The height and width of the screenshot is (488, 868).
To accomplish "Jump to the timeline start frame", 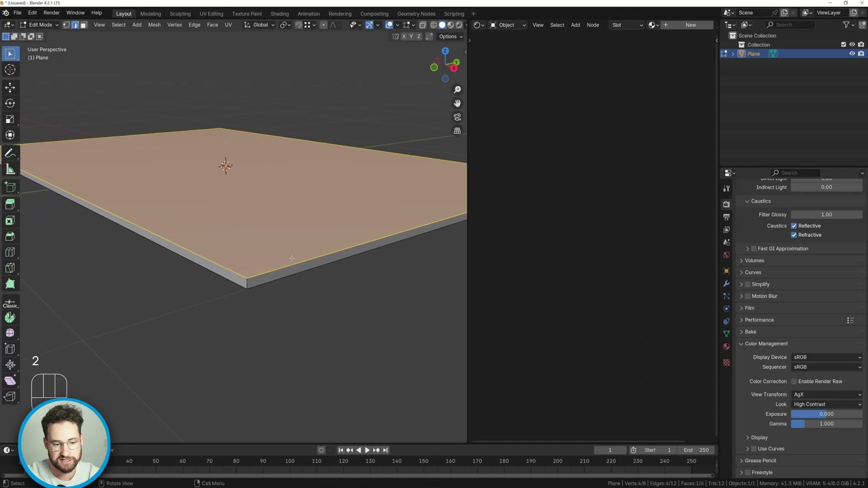I will pos(341,450).
